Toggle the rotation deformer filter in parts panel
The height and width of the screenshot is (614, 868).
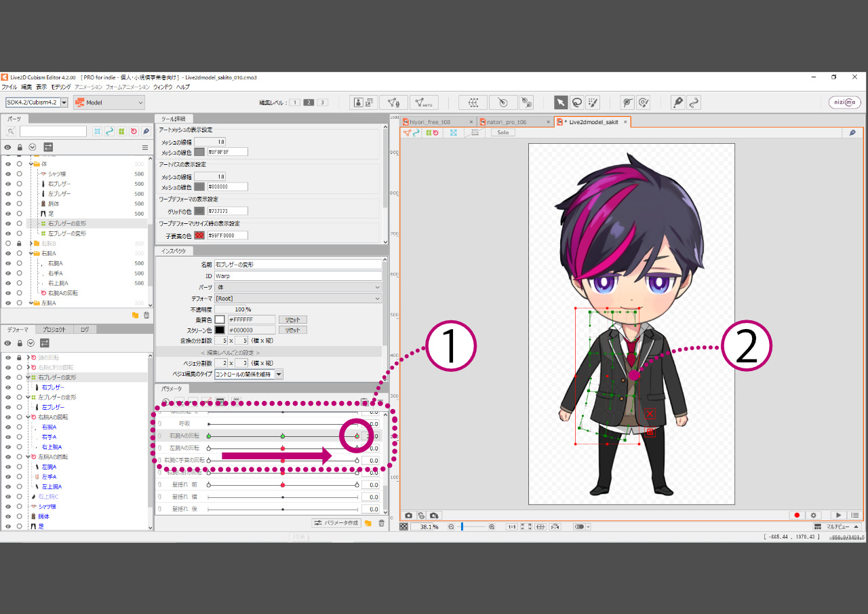point(134,131)
